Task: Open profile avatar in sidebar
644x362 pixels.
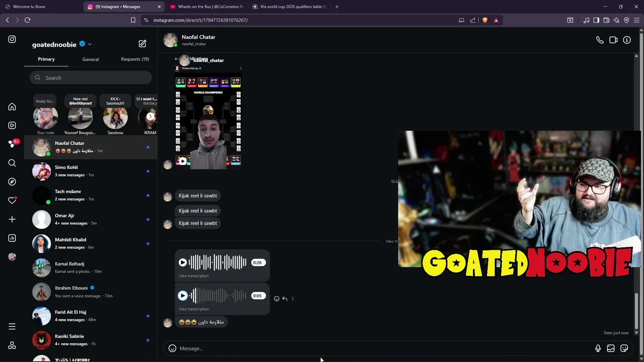Action: pos(12,256)
